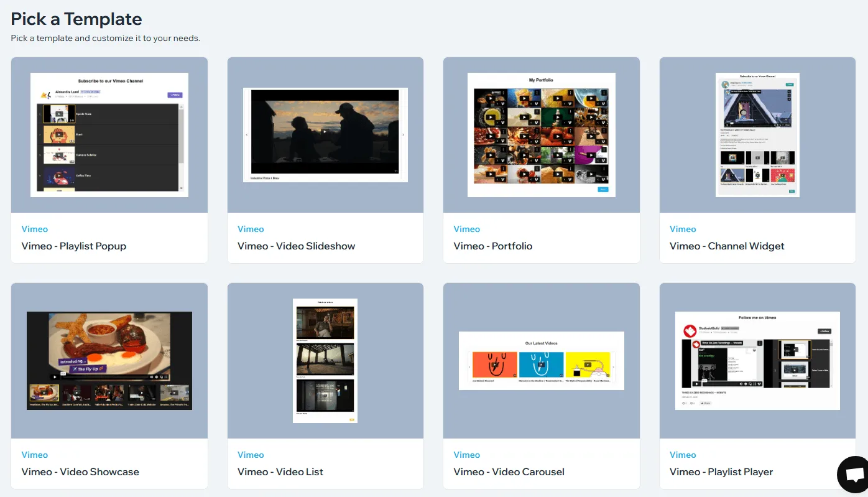Select the Vimeo - Video Showcase template preview
868x497 pixels.
(109, 361)
